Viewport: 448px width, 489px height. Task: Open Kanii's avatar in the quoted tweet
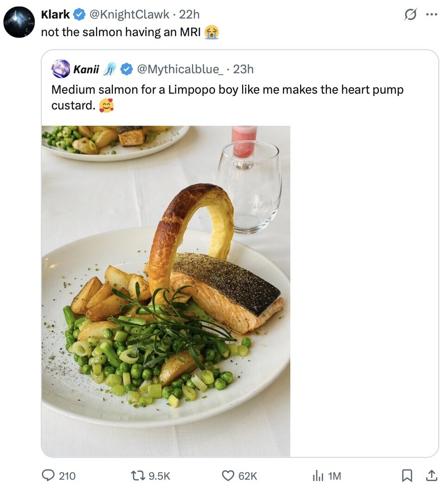[61, 69]
